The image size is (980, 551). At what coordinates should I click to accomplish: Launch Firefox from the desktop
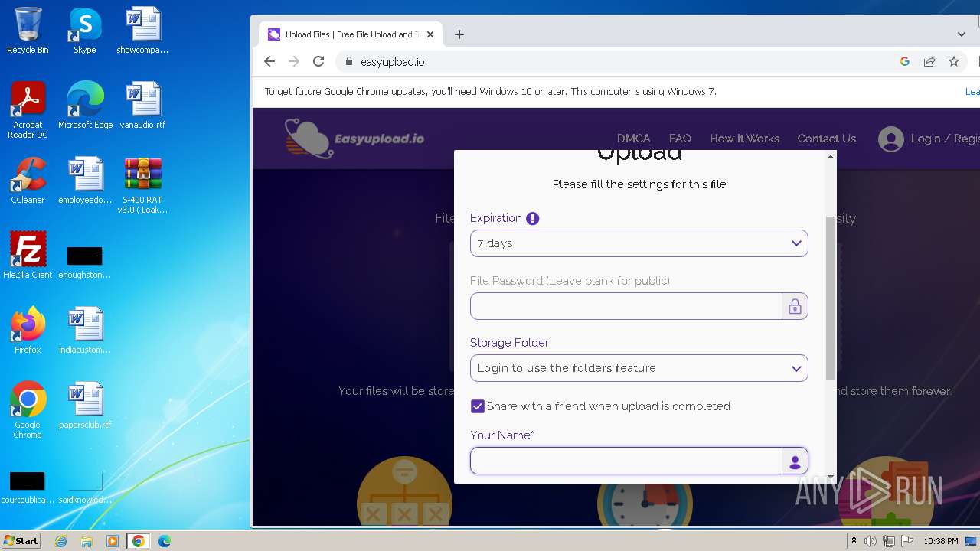(x=28, y=330)
